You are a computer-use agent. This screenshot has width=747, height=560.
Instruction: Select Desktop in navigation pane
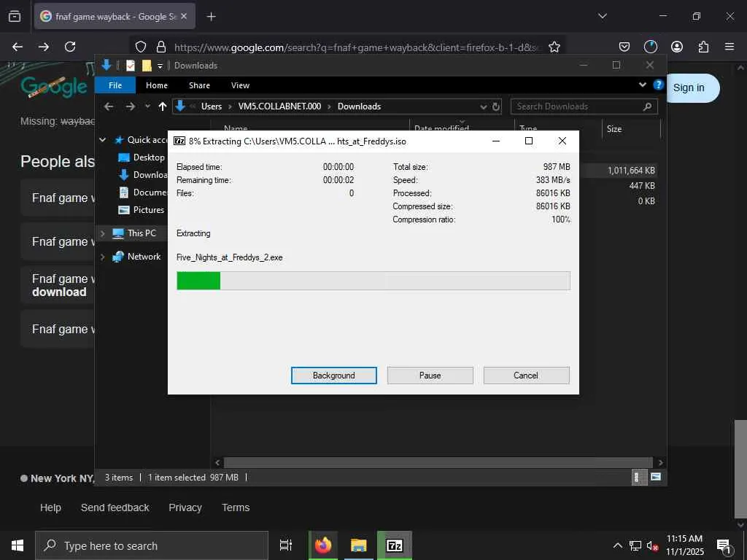tap(149, 157)
